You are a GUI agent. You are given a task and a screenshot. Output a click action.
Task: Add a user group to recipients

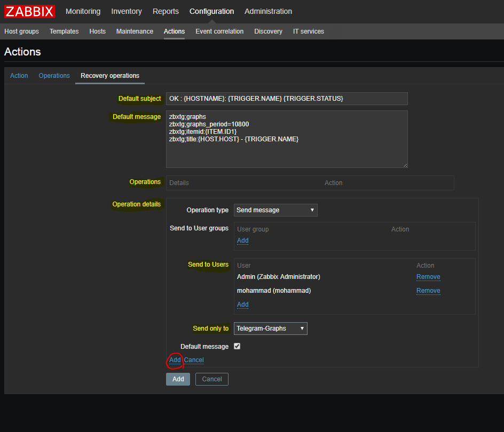242,241
